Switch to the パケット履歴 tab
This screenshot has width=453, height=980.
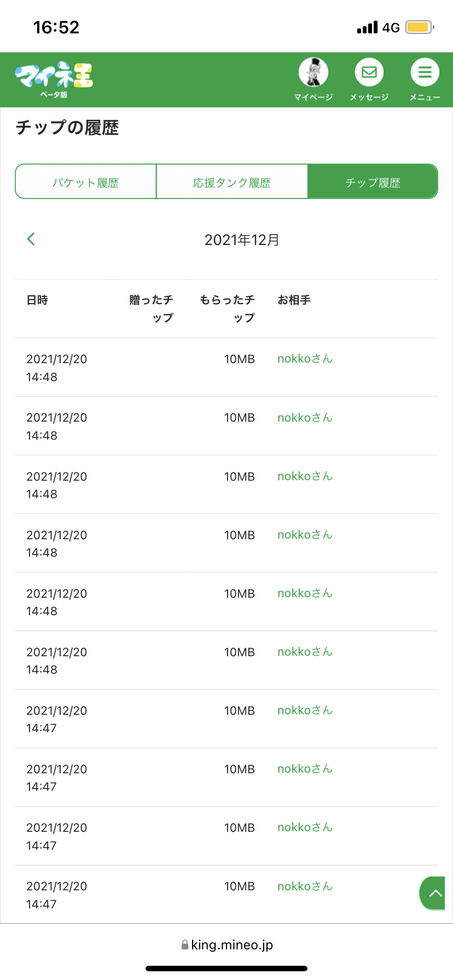(86, 182)
